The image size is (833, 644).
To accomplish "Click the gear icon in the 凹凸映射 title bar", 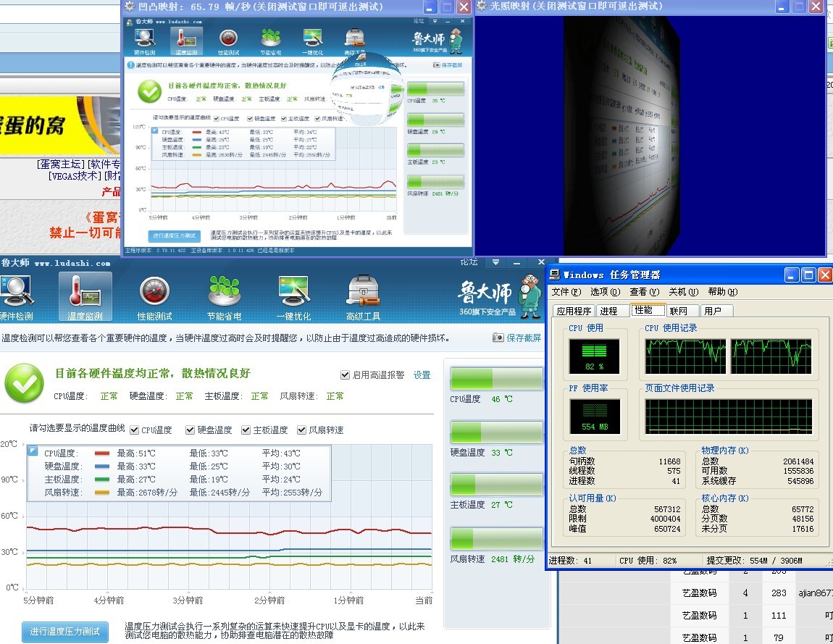I will tap(130, 7).
